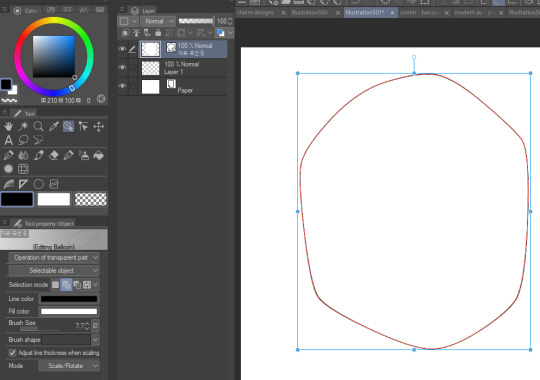The image size is (540, 380).
Task: Click the Fill color swatch
Action: click(69, 311)
